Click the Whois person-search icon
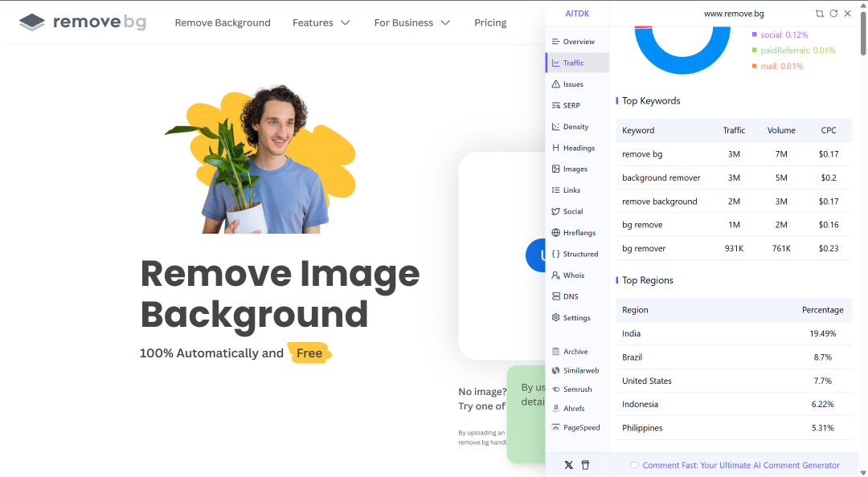The height and width of the screenshot is (477, 868). coord(556,275)
